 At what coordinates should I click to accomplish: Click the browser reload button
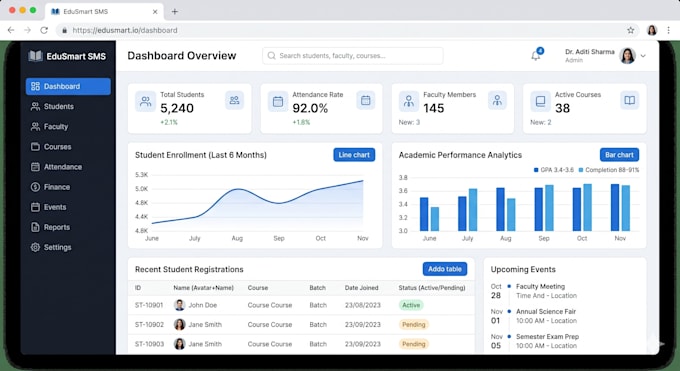click(44, 30)
